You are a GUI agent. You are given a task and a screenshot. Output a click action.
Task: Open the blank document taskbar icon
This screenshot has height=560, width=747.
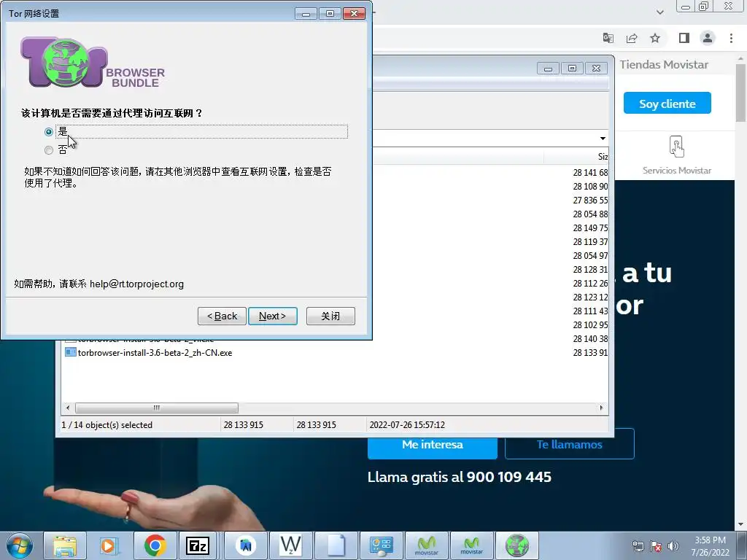click(336, 545)
